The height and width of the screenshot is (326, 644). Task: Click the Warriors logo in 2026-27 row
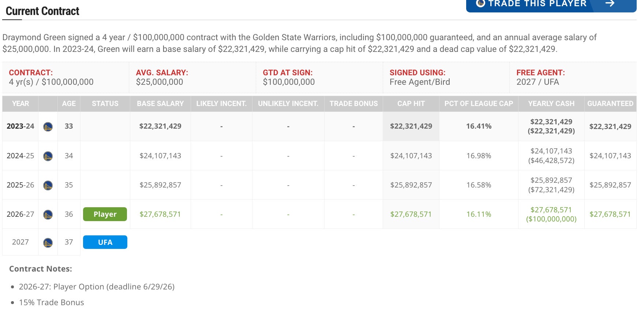click(48, 215)
